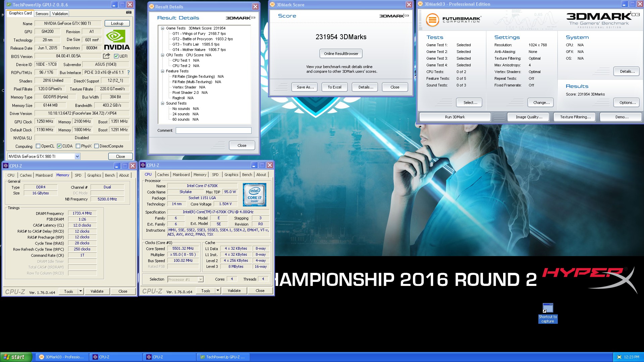644x362 pixels.
Task: Click the Change... button under Settings
Action: point(541,103)
